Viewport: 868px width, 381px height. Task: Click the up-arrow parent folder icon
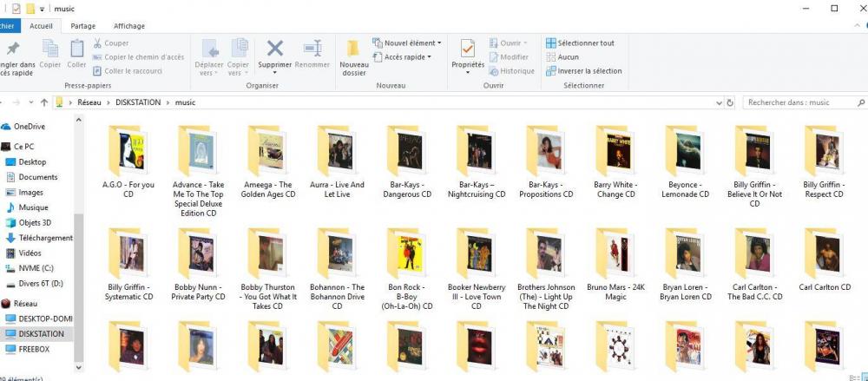[x=44, y=102]
